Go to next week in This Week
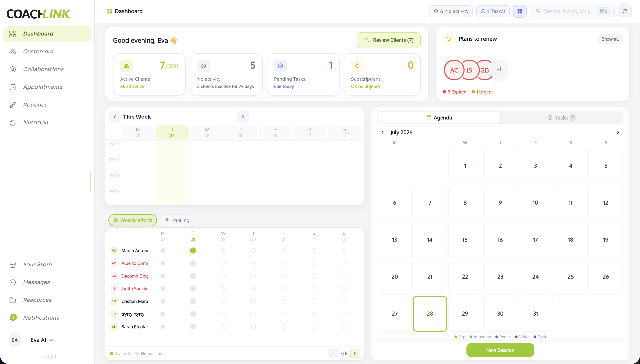 [x=243, y=117]
